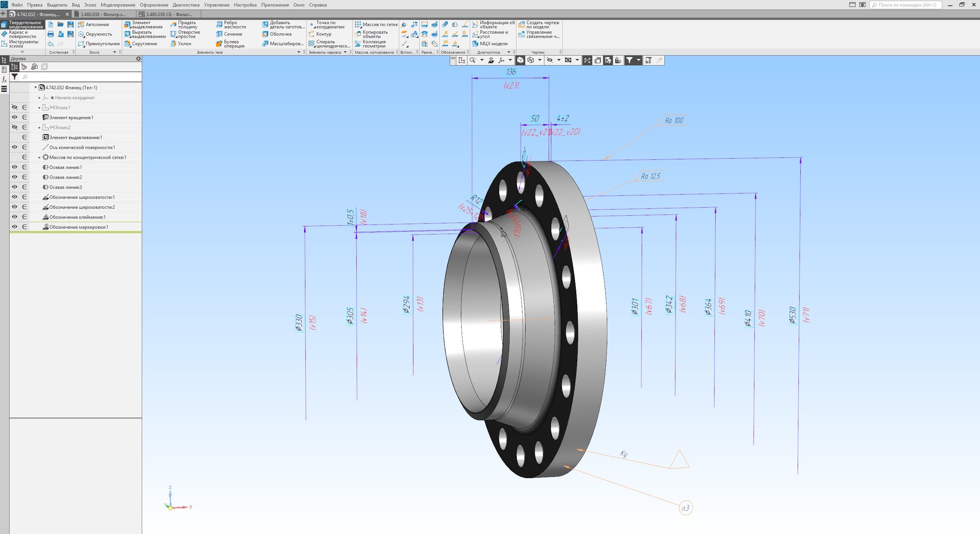Open tree panel settings gear
Viewport: 980px width, 534px height.
[x=138, y=59]
